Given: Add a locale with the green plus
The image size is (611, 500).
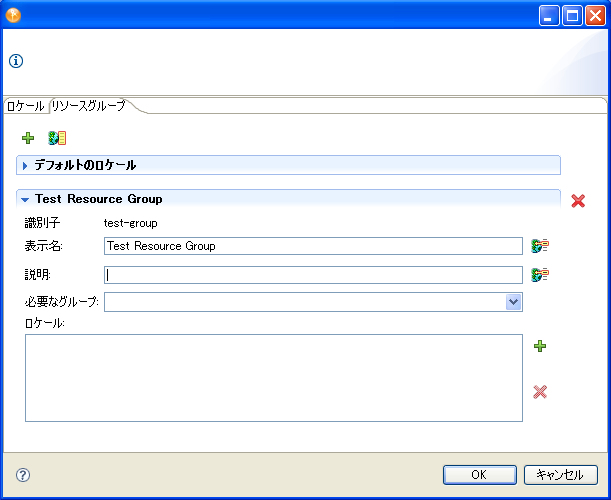Looking at the screenshot, I should 540,346.
